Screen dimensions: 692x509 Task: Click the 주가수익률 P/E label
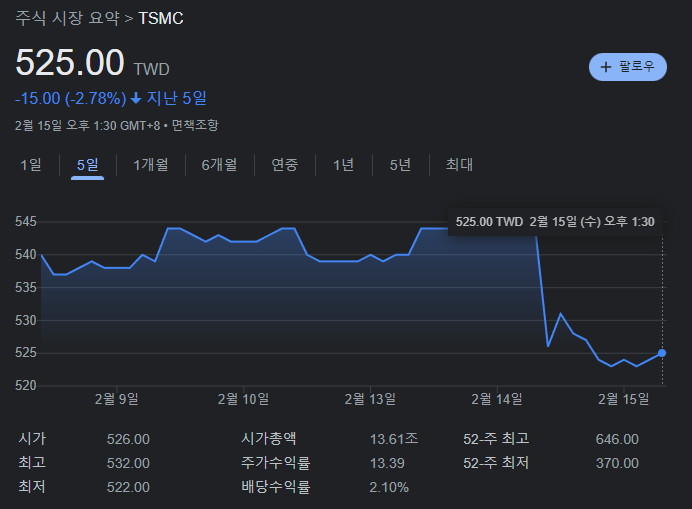275,463
